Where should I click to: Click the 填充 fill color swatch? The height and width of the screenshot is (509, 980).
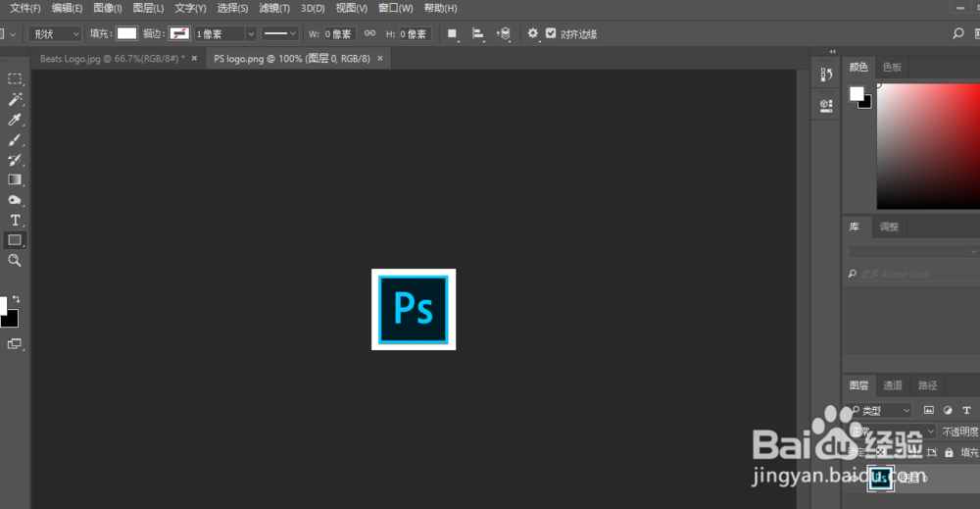click(126, 33)
